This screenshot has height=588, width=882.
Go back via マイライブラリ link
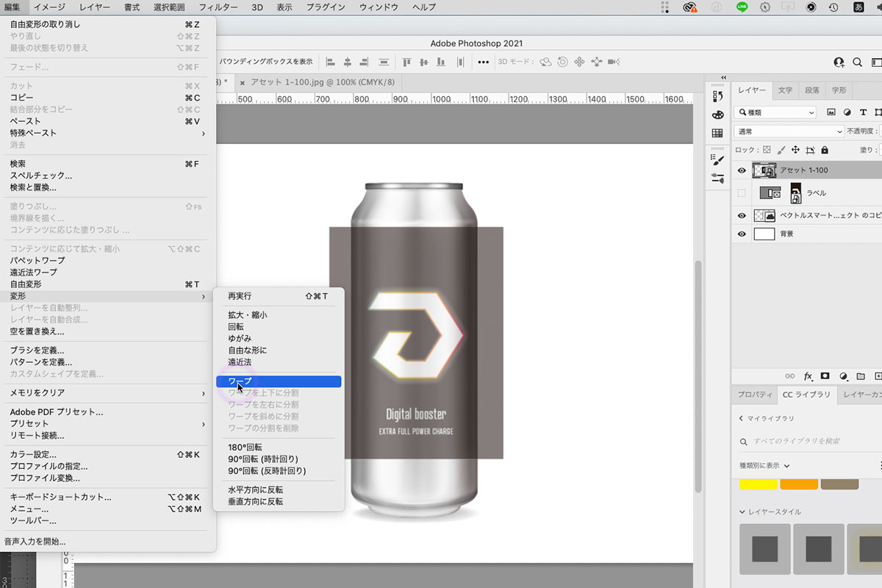point(766,418)
